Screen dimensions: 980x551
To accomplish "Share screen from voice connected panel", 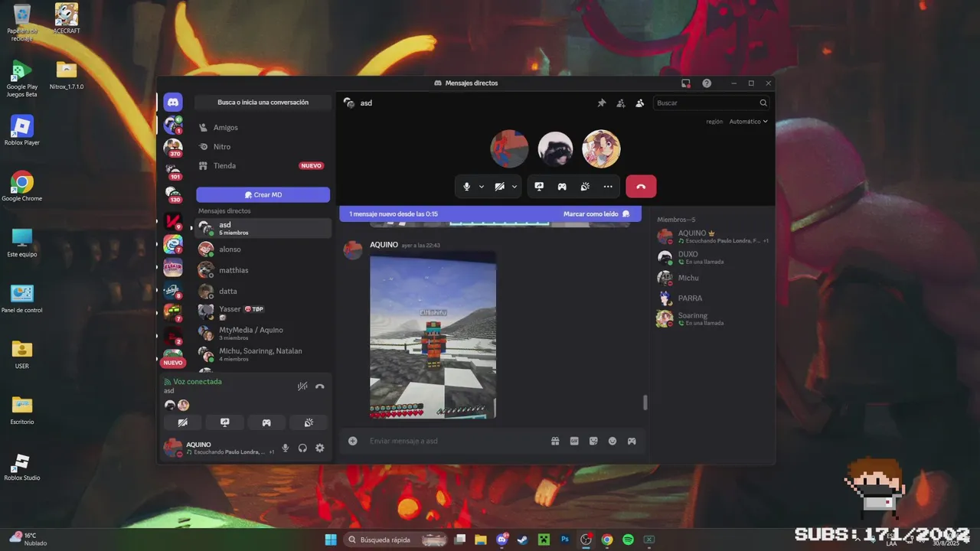I will tap(224, 422).
